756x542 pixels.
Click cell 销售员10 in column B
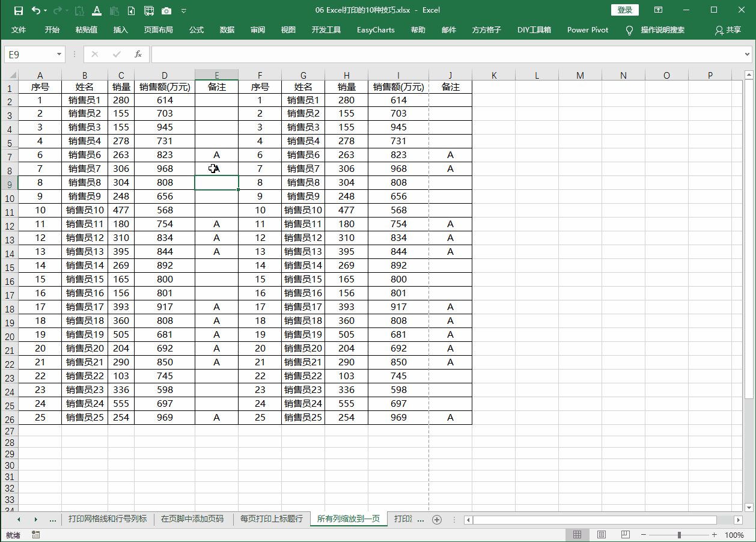click(85, 210)
